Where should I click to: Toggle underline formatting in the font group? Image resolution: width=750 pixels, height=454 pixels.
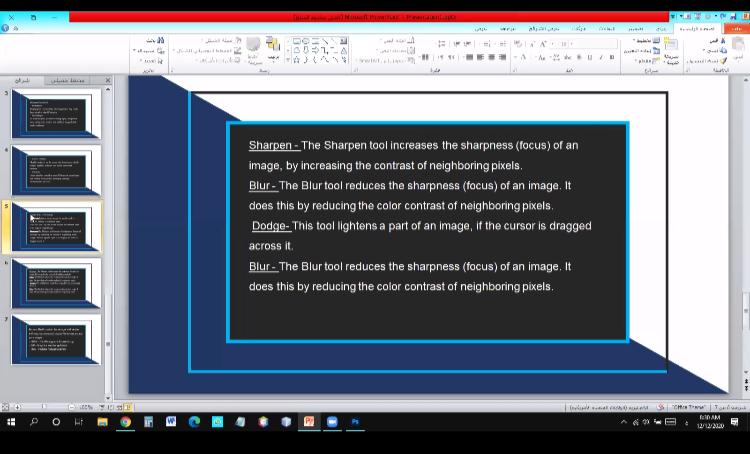coord(590,57)
